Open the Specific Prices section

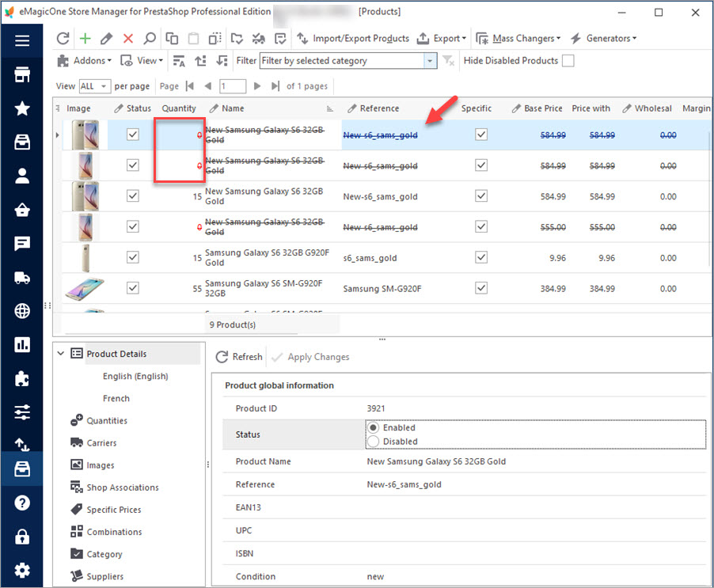(106, 510)
